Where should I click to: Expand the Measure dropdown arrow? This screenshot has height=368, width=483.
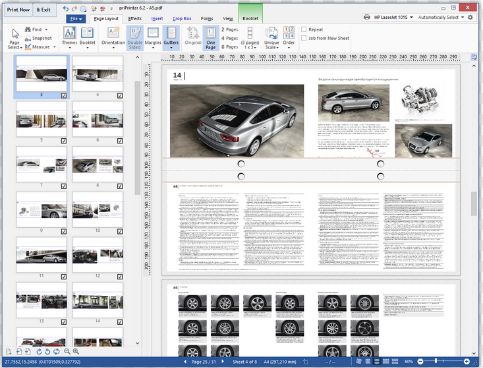54,47
